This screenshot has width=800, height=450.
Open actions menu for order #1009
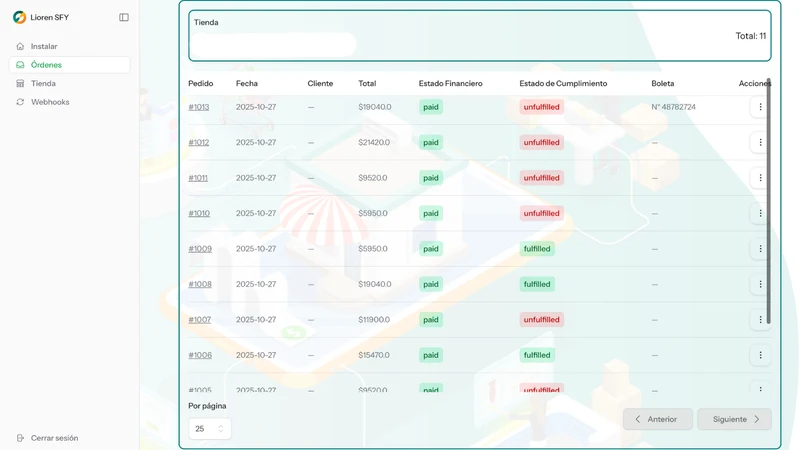click(x=760, y=249)
